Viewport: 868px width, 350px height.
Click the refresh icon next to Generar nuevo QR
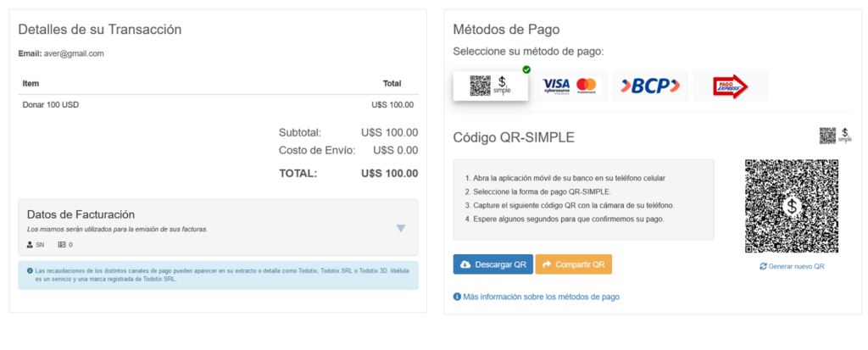(764, 266)
